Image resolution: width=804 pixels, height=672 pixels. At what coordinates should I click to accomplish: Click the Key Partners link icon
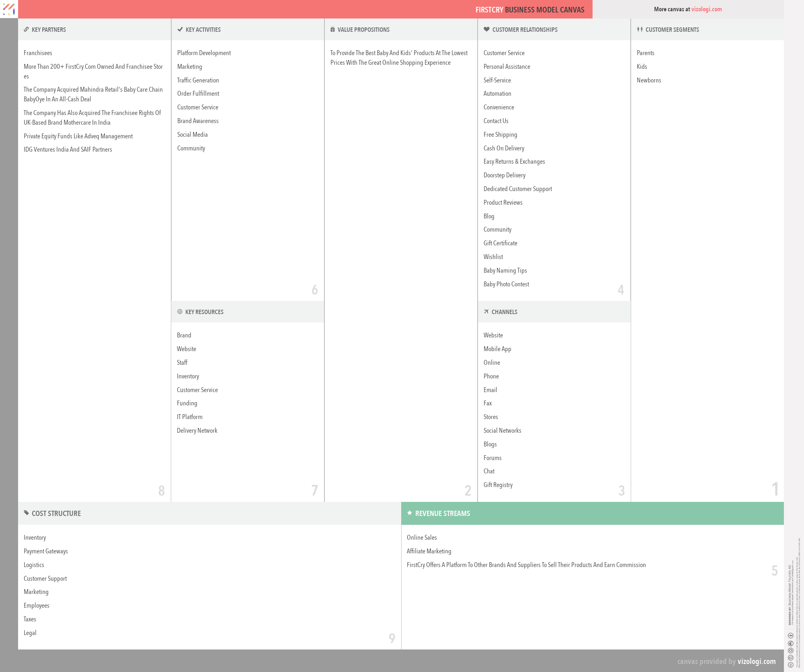(x=26, y=29)
